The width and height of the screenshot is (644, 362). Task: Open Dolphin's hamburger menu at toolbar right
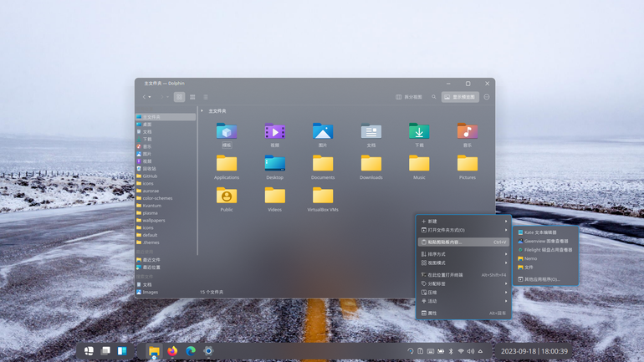(x=487, y=97)
